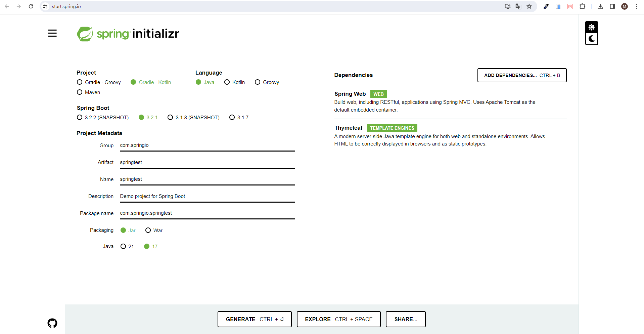
Task: Select Spring Boot 3.1.7
Action: 239,118
